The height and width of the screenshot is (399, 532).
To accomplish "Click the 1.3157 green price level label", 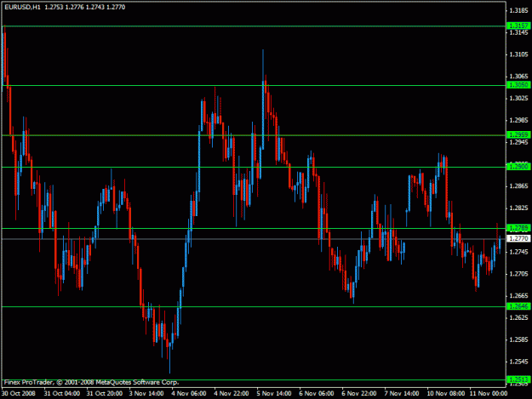I will (518, 26).
